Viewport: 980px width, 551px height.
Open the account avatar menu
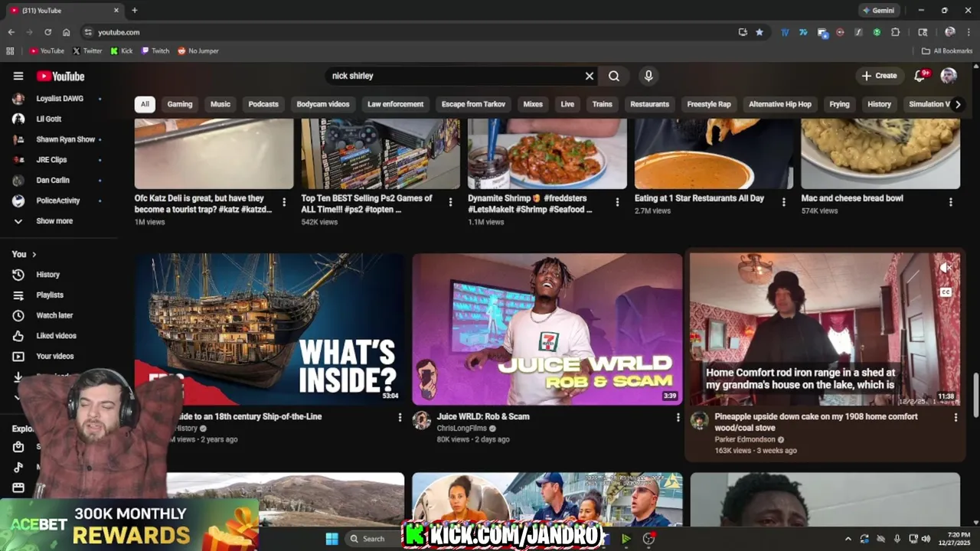949,76
